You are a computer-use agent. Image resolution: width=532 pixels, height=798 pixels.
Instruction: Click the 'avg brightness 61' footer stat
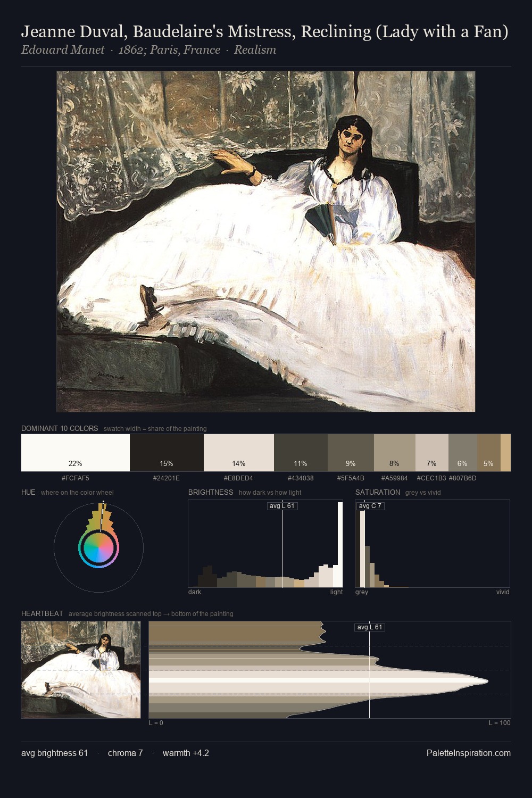pyautogui.click(x=54, y=753)
